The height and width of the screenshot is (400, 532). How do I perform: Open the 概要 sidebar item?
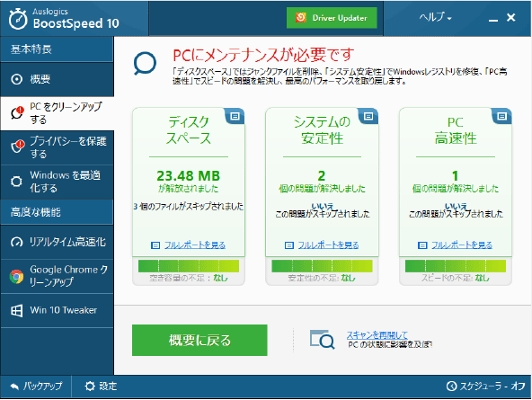tap(57, 79)
